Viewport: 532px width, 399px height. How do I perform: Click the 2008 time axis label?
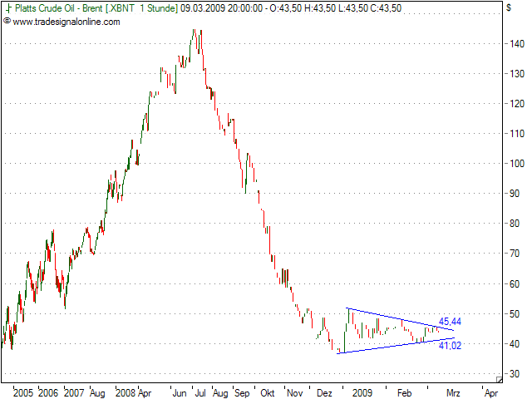click(126, 393)
